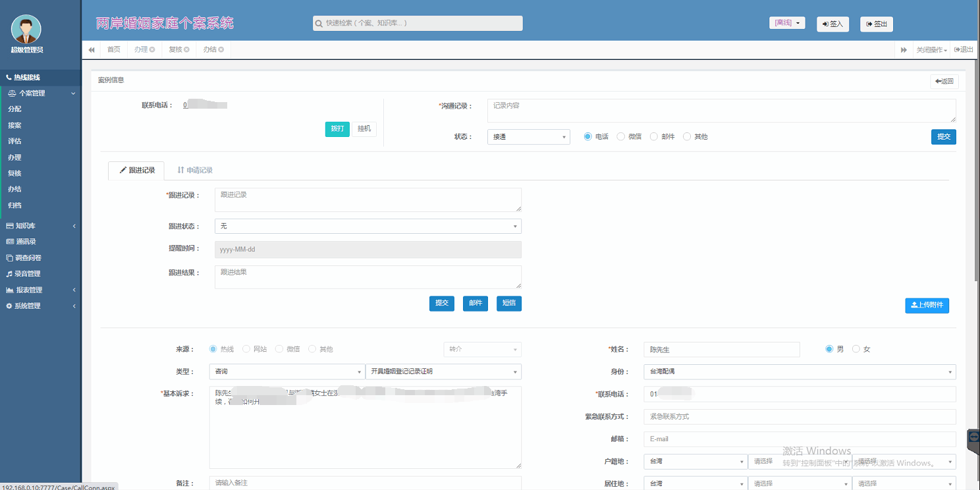Switch to the 申请记录 tab
The image size is (980, 490).
coord(195,171)
